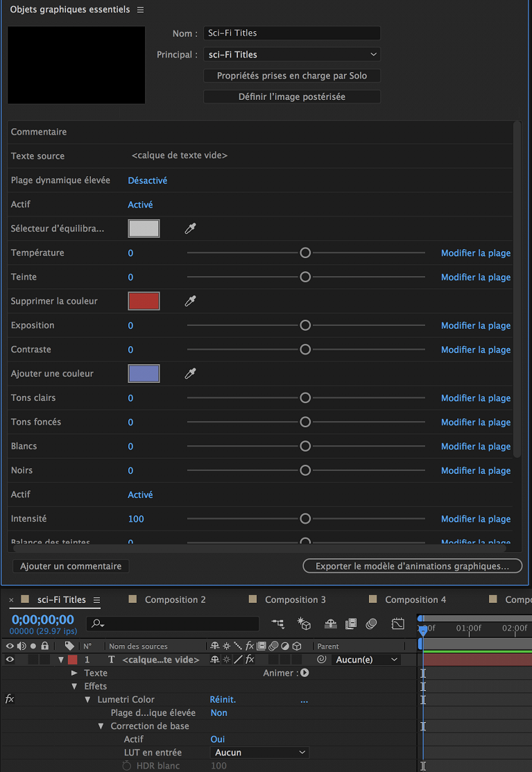Click Réinit. for Lumetri Color

pos(223,699)
